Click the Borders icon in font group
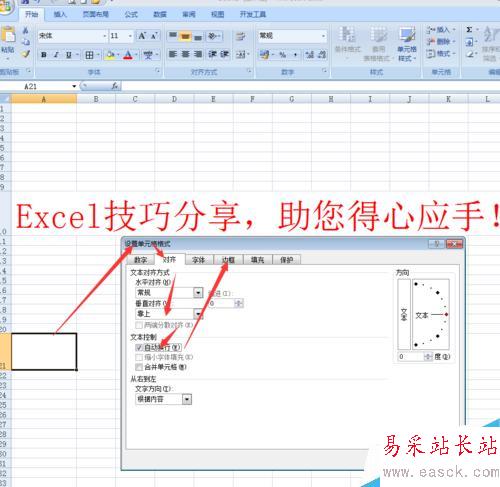The image size is (500, 487). (x=89, y=55)
